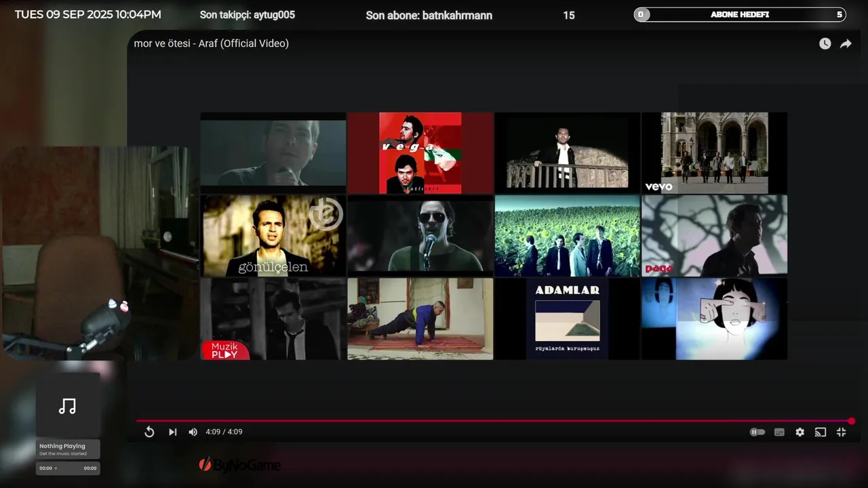The image size is (868, 488).
Task: Click the date and time overlay
Action: tap(87, 14)
